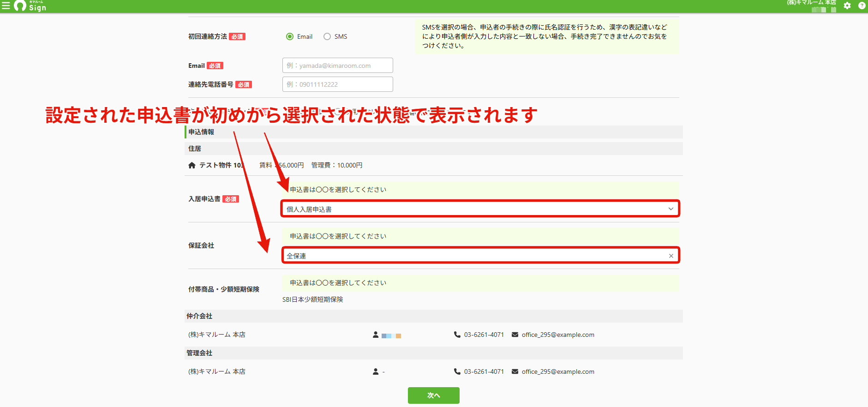Click the (株)キマルーム 本店 account label in header
The image size is (868, 407).
[811, 3]
